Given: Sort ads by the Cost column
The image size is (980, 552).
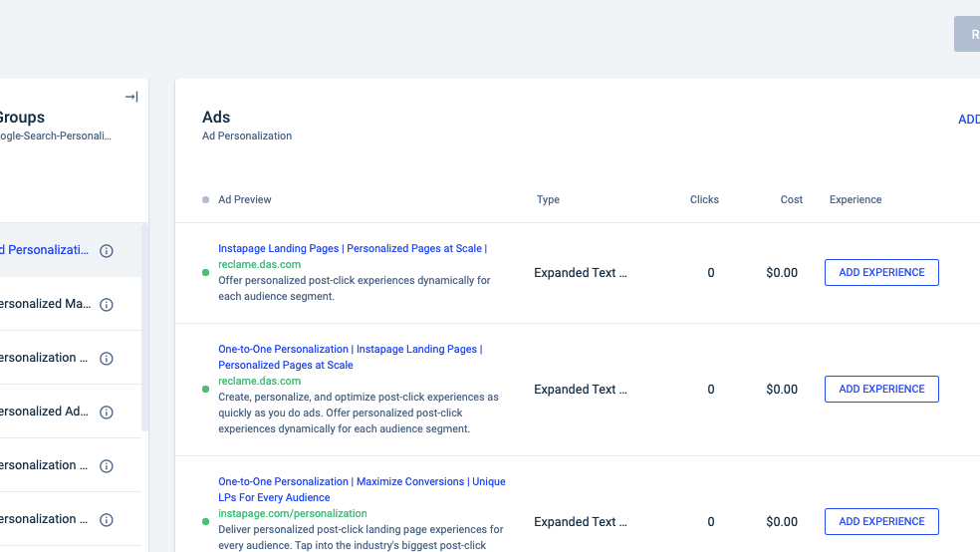Looking at the screenshot, I should tap(791, 200).
